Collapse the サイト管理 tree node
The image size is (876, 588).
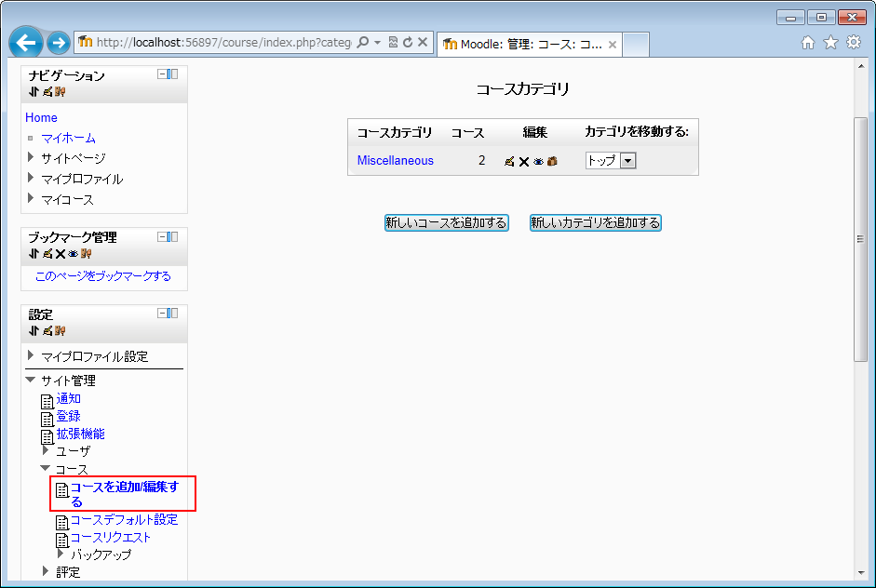[x=32, y=381]
